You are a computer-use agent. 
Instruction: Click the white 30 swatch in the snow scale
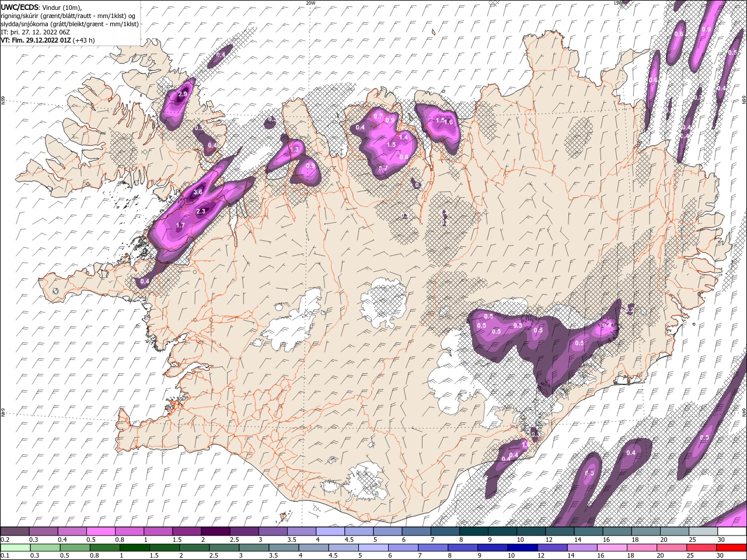click(x=732, y=531)
